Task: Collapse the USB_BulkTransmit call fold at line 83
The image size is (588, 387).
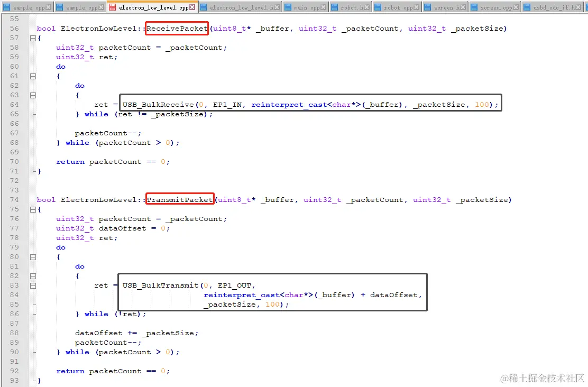Action: [33, 285]
